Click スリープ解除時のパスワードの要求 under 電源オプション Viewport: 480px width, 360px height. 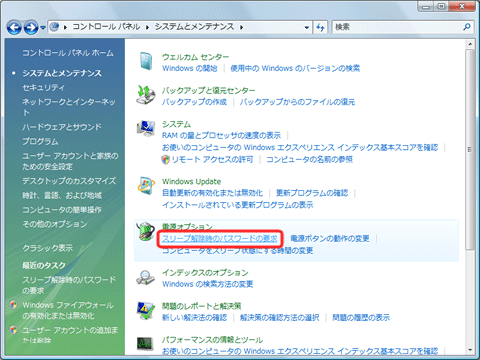click(220, 238)
